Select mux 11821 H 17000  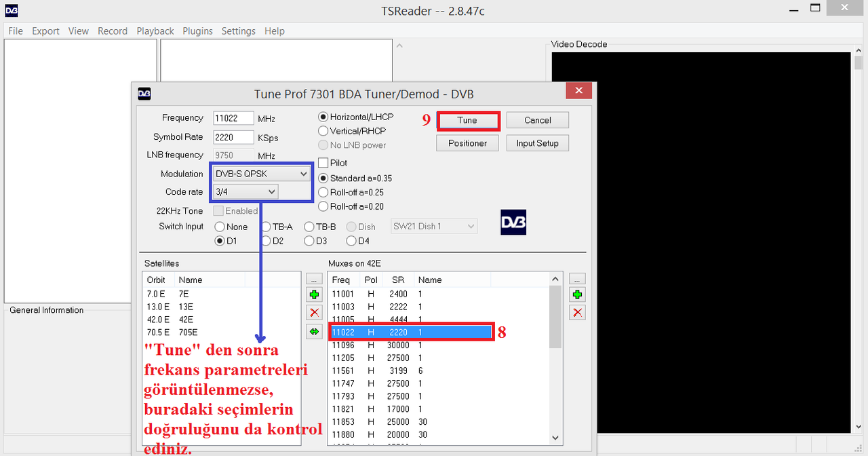click(439, 409)
